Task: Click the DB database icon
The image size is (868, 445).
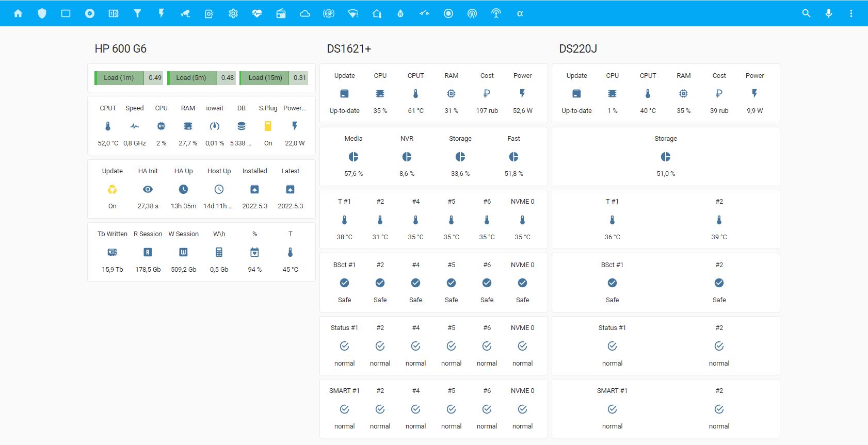Action: pos(242,126)
